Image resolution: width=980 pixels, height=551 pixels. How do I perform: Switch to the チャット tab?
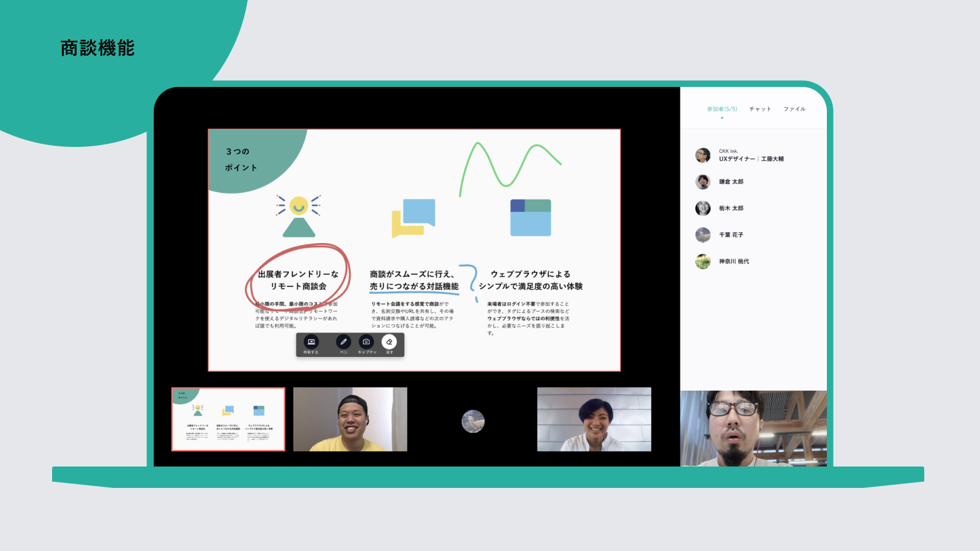click(760, 109)
